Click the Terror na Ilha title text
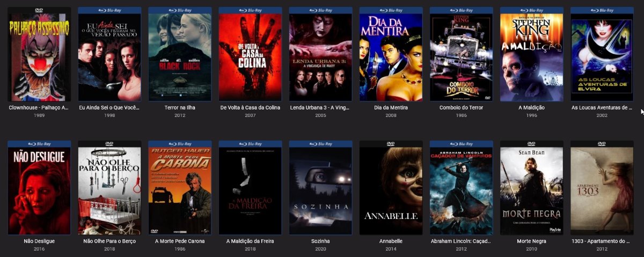Viewport: 644px width, 257px height. tap(180, 108)
